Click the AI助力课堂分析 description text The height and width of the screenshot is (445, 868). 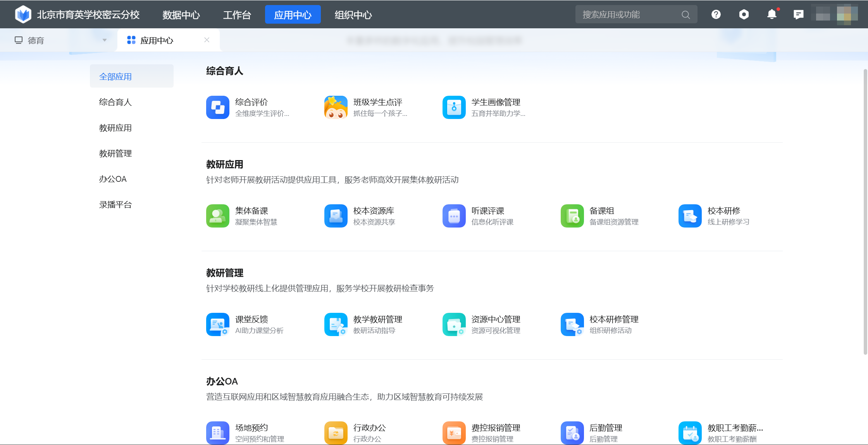(x=259, y=330)
